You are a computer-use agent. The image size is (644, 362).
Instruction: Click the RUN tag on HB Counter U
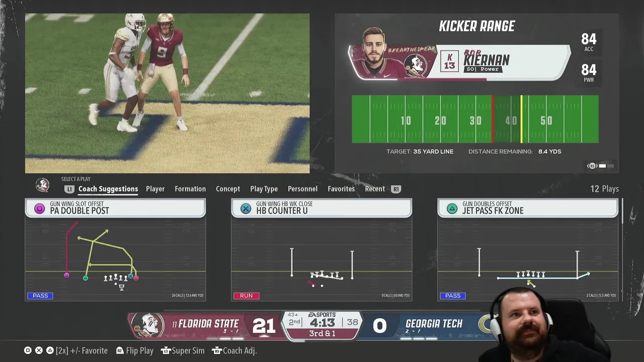(x=247, y=296)
